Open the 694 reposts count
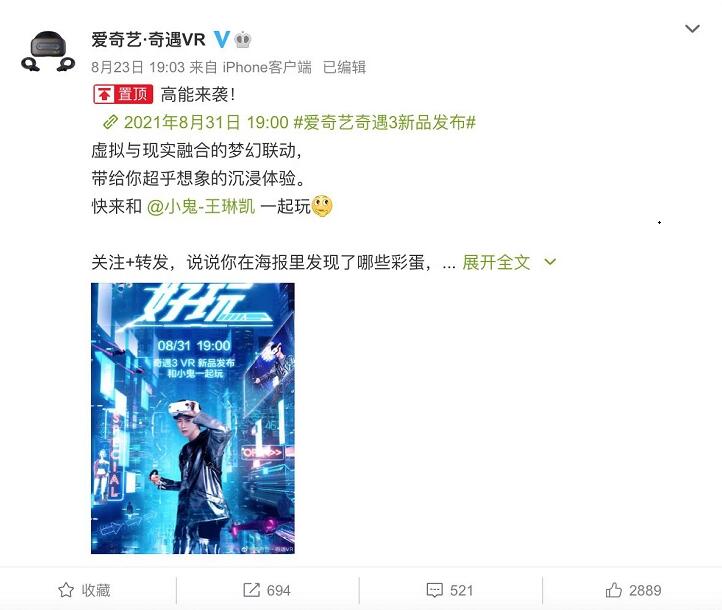This screenshot has width=722, height=610. (x=279, y=591)
